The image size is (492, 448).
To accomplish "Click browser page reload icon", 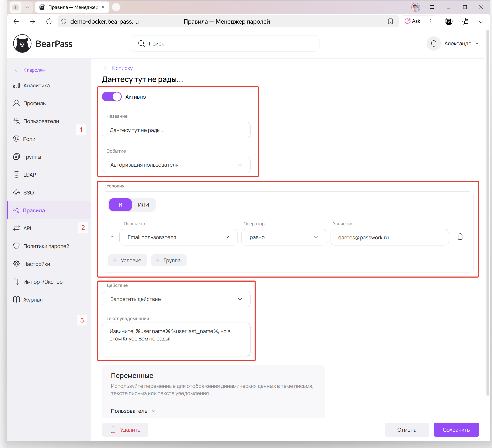I will (x=49, y=21).
